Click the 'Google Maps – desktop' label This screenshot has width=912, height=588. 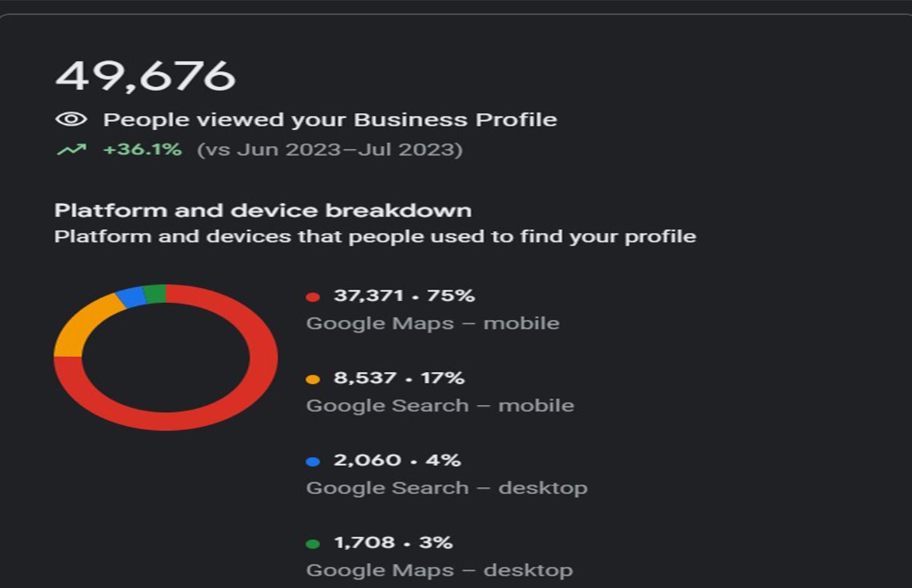pos(440,570)
